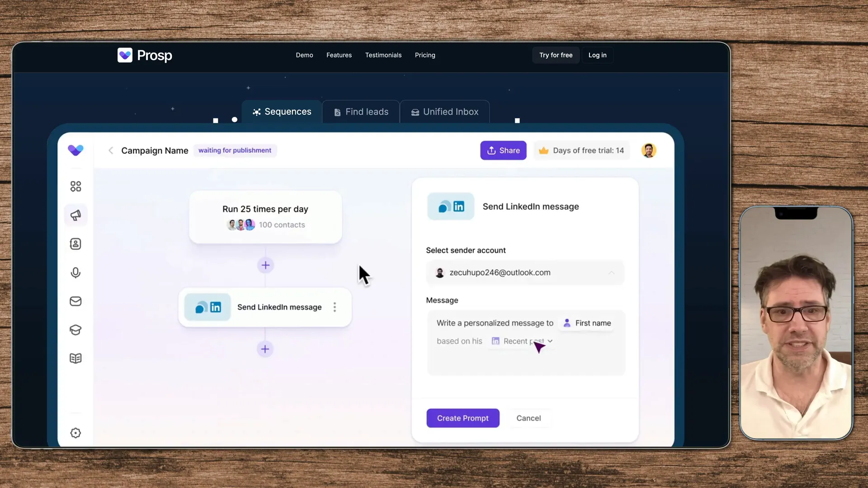Click the Create Prompt button
The image size is (868, 488).
[x=462, y=418]
